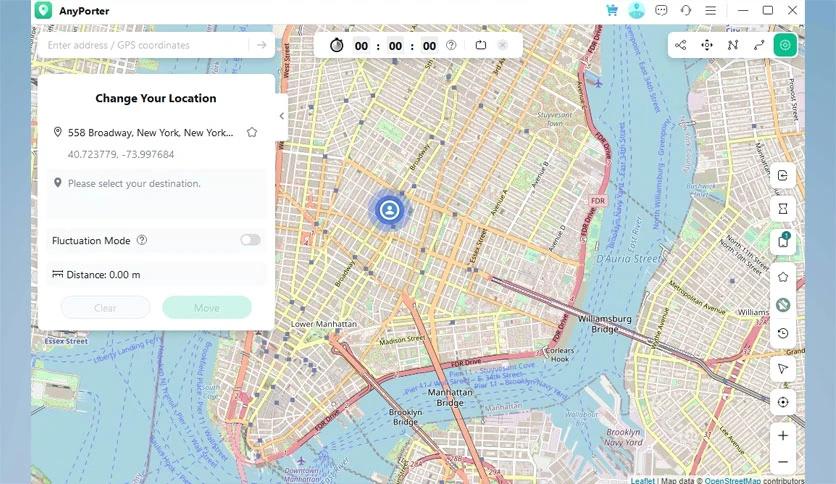The image size is (836, 484).
Task: Click the Manhattan Bridge map label
Action: pyautogui.click(x=450, y=397)
